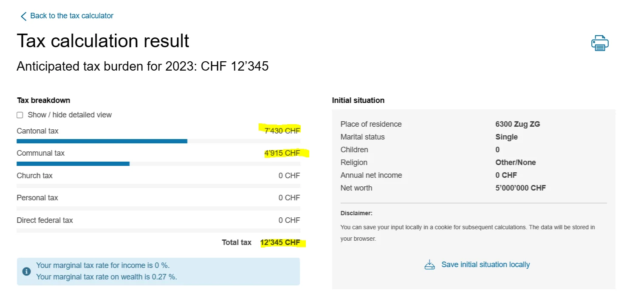644x299 pixels.
Task: Click the Direct federal tax label
Action: pos(45,220)
